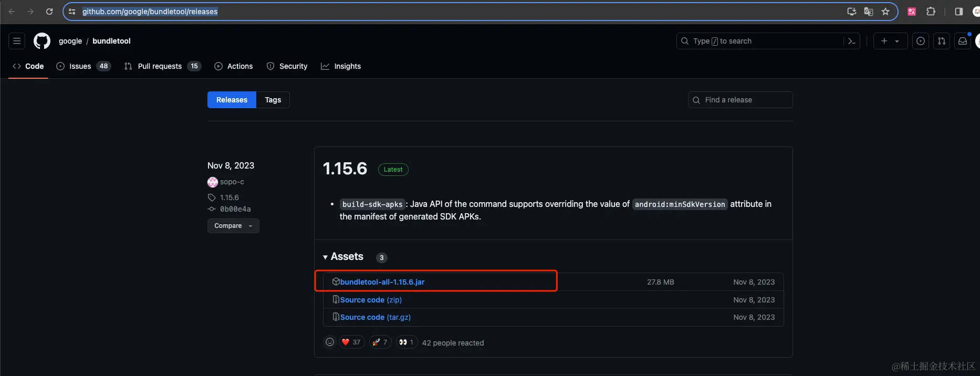Open the notifications inbox icon
The width and height of the screenshot is (980, 376).
click(x=963, y=41)
